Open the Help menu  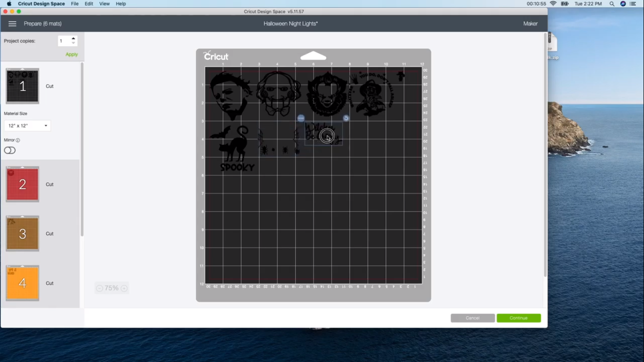tap(121, 4)
